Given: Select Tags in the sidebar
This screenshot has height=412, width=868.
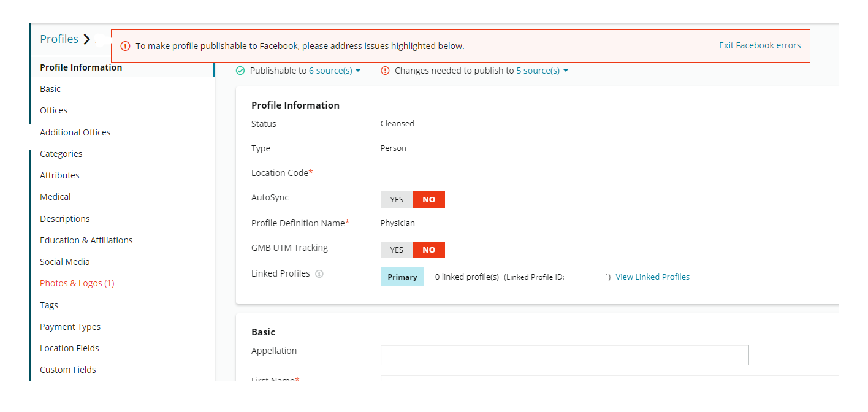Looking at the screenshot, I should tap(49, 305).
